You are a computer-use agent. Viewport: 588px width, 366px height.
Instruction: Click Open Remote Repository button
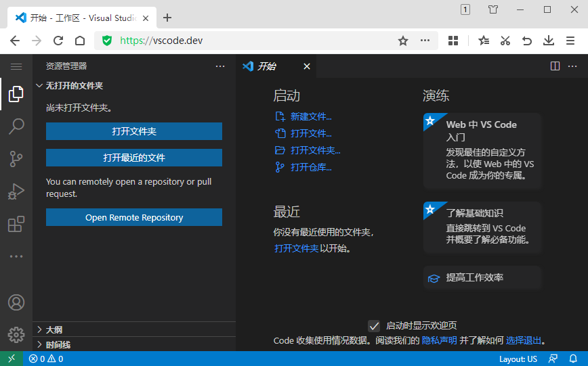coord(134,217)
